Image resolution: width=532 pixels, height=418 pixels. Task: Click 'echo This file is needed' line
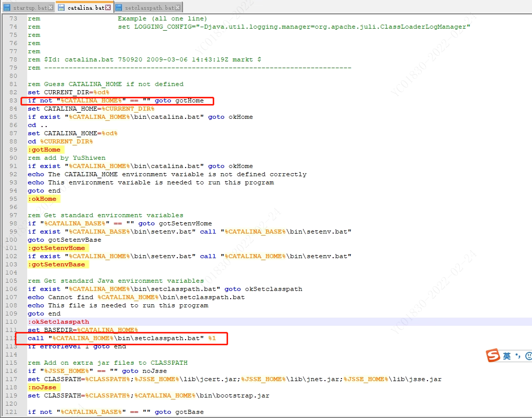(118, 305)
